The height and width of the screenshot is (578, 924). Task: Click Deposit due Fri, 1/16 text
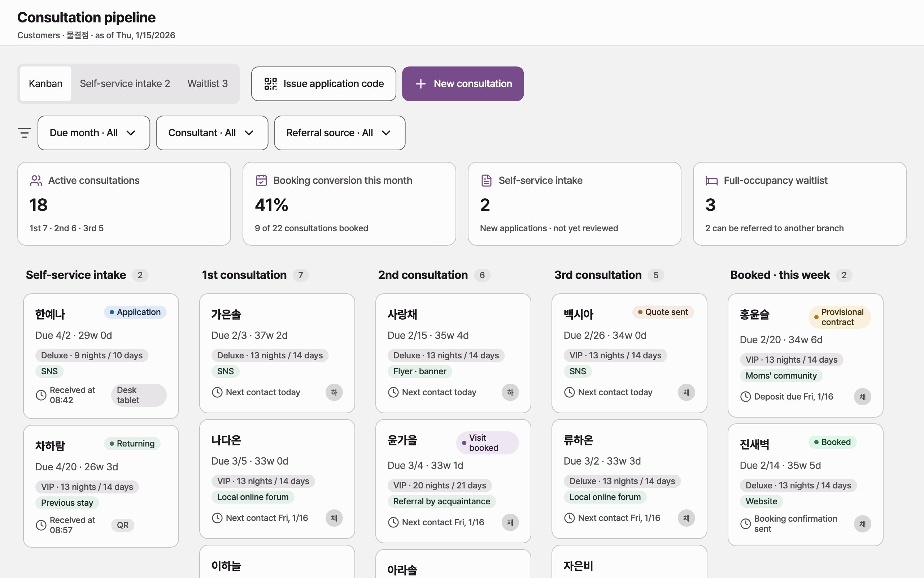(x=793, y=397)
